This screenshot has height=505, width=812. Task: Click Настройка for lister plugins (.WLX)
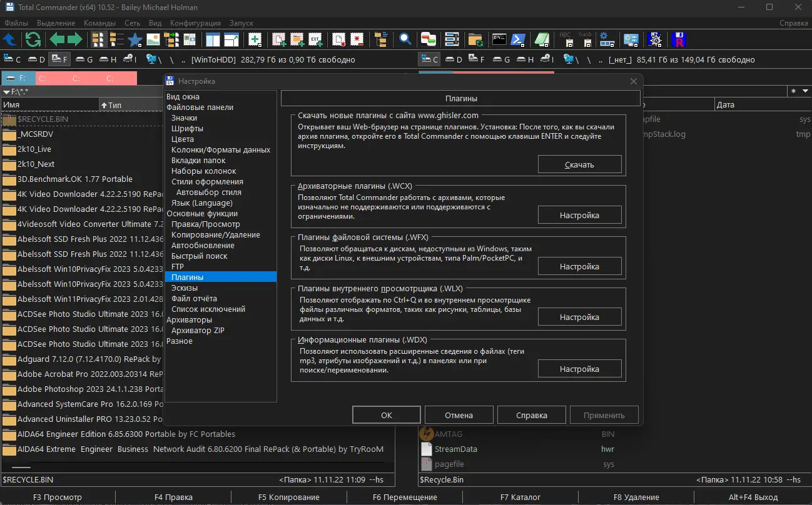(x=579, y=317)
